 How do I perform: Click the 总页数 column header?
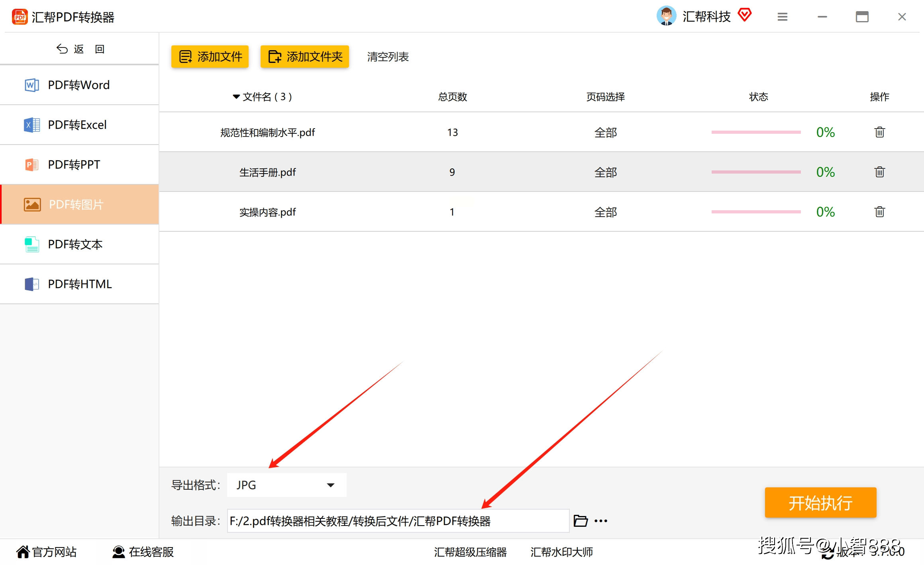[452, 96]
